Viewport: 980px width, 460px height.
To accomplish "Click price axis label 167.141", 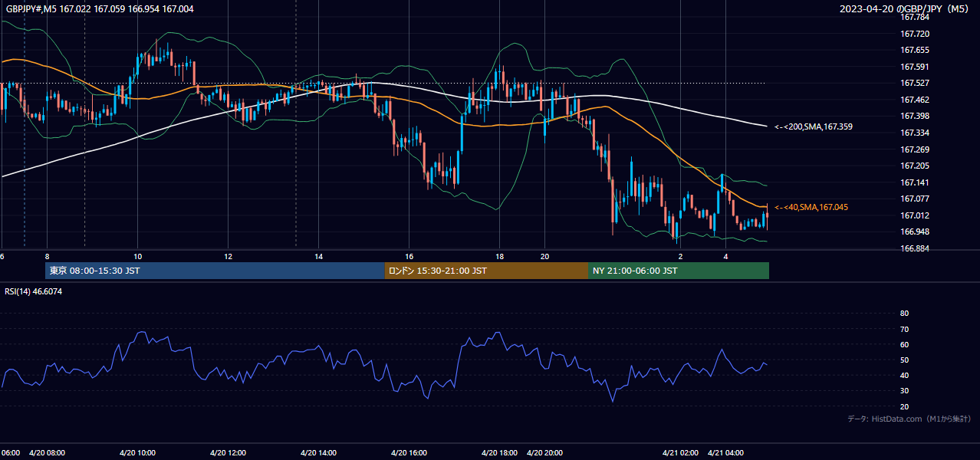I will (x=914, y=182).
